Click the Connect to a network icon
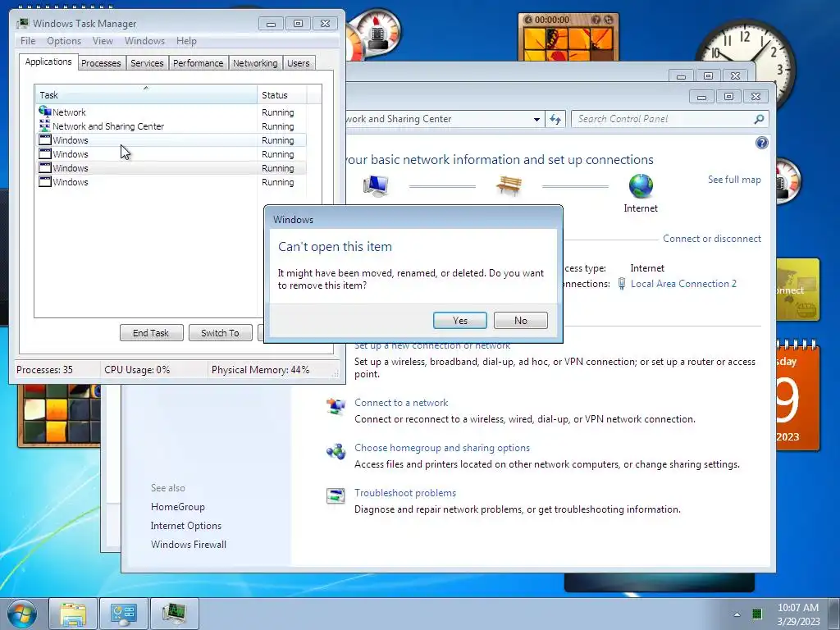840x630 pixels. click(x=336, y=407)
